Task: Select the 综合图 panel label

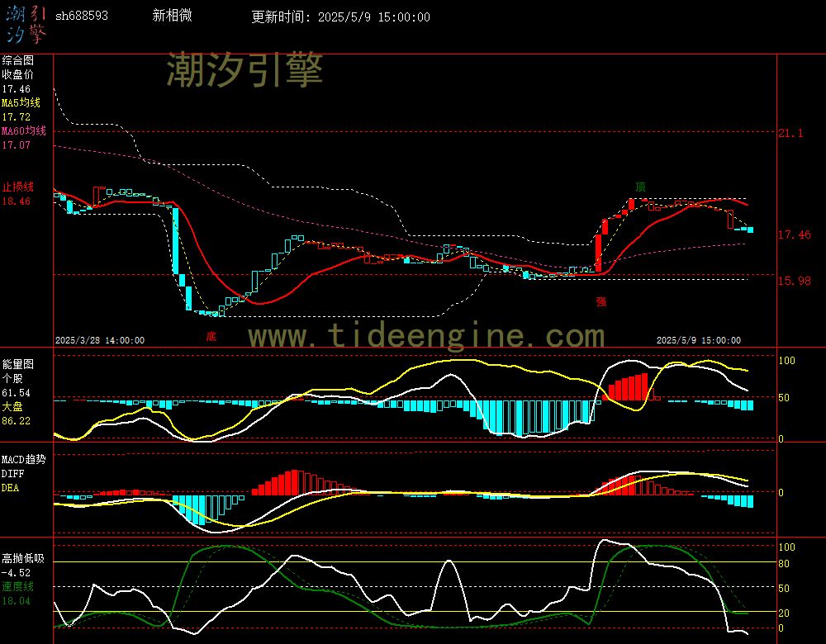Action: [x=18, y=60]
